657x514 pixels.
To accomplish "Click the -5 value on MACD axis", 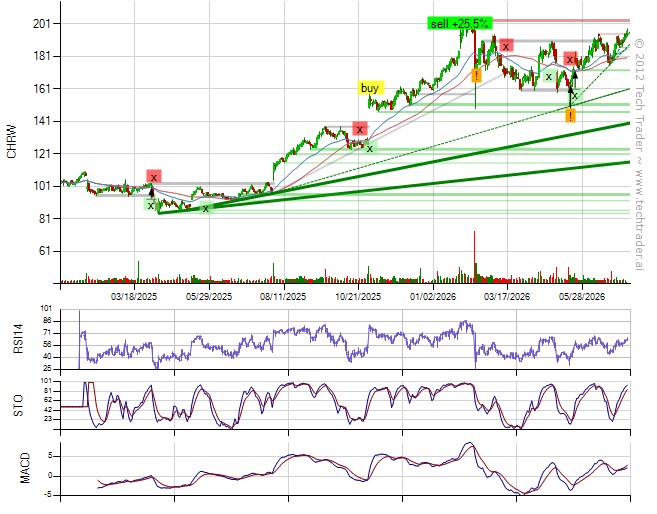I will 49,495.
